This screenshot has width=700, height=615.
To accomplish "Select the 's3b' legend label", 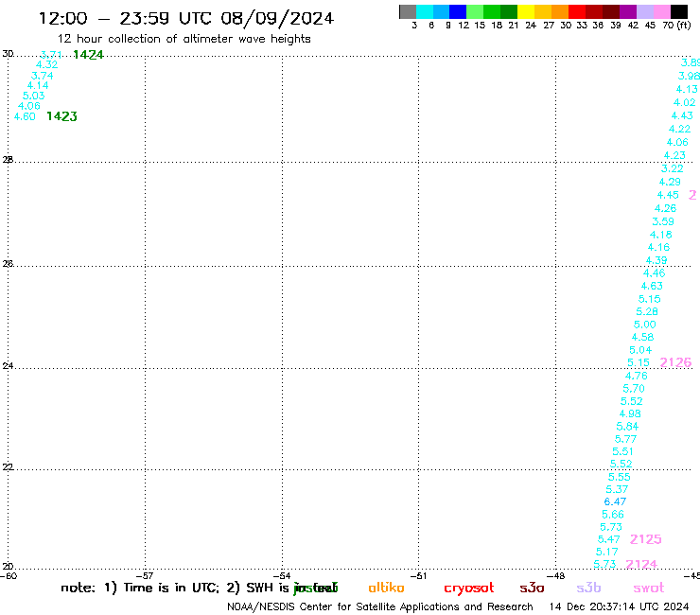I will coord(588,588).
